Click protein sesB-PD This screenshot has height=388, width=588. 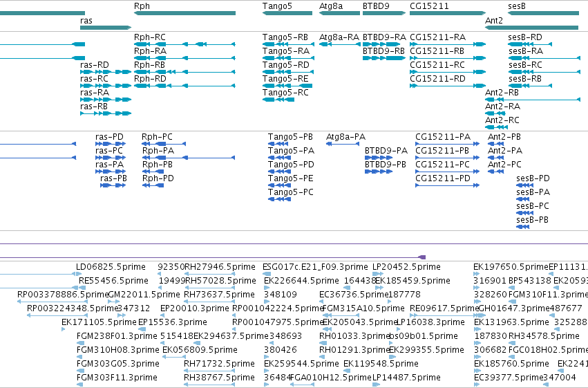[533, 178]
